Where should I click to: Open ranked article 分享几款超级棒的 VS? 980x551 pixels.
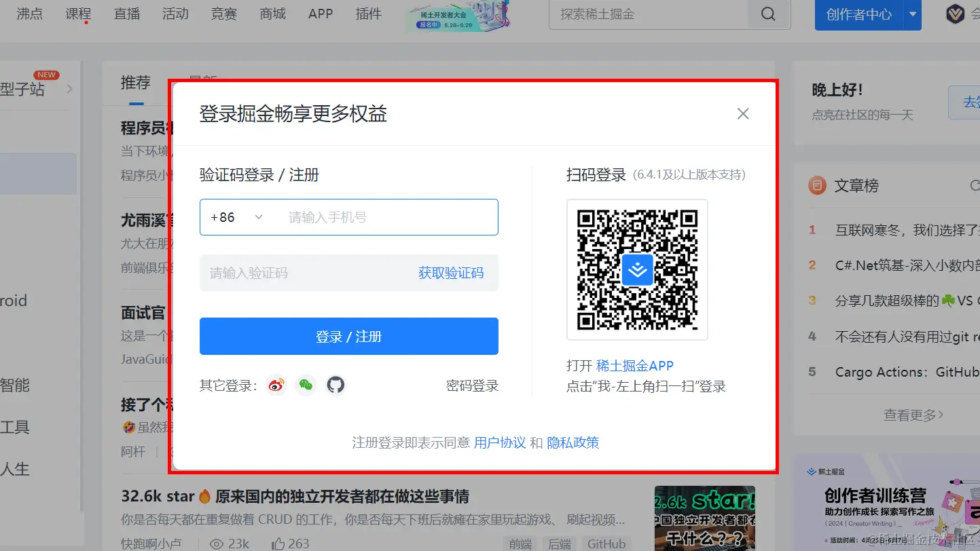tap(907, 301)
